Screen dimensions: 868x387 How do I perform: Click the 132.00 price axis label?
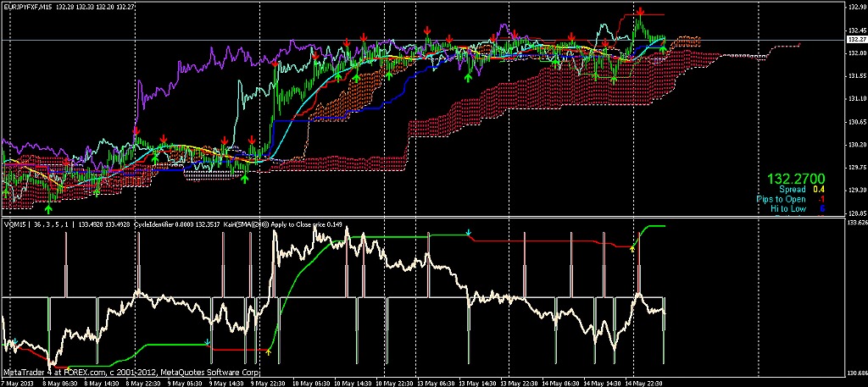tap(856, 53)
